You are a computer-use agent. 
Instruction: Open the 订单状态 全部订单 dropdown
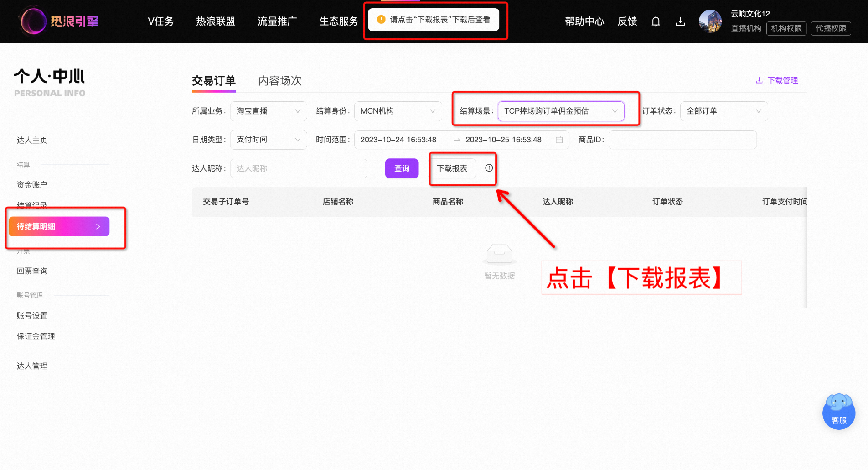724,111
